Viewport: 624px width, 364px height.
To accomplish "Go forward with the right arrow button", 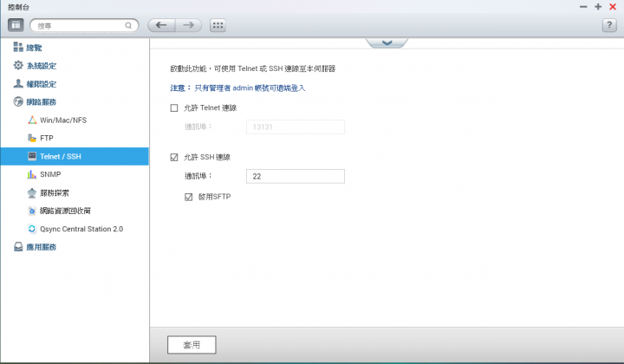I will [x=189, y=25].
